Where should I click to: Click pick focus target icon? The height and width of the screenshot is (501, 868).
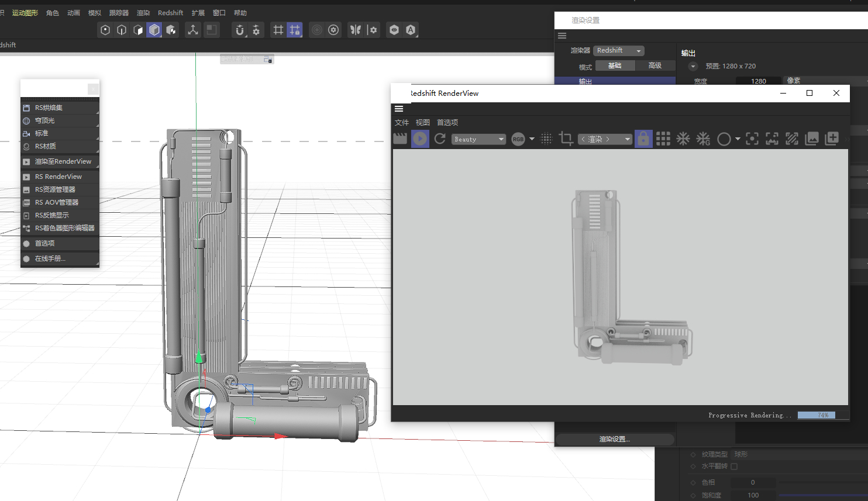[752, 139]
